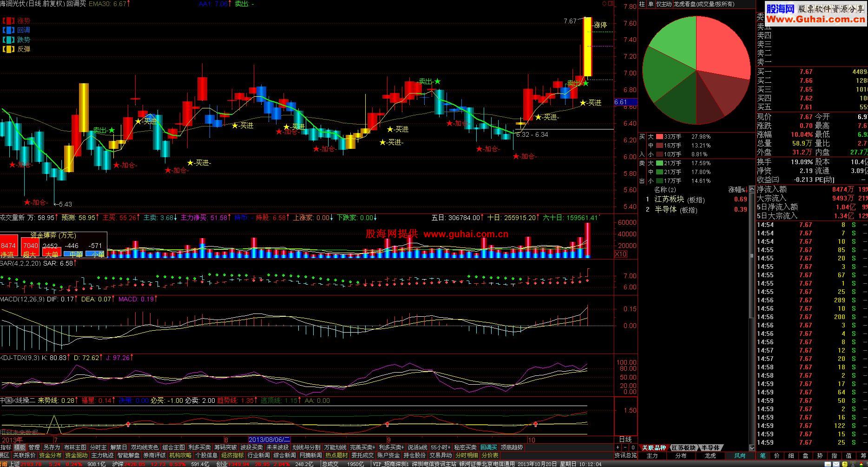The image size is (868, 467).
Task: Open the 指标 indicator menu
Action: pos(6,447)
